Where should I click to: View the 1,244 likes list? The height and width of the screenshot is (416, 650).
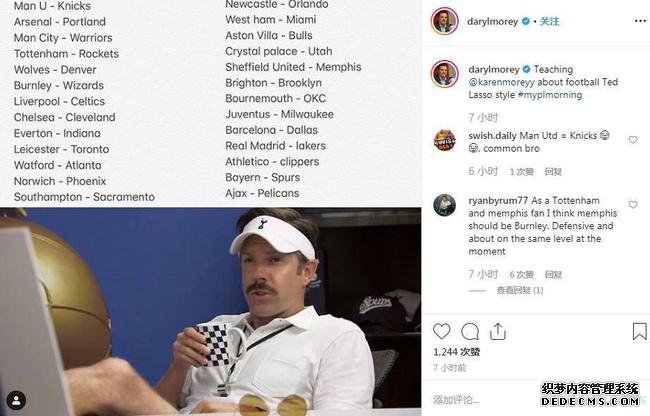coord(456,352)
